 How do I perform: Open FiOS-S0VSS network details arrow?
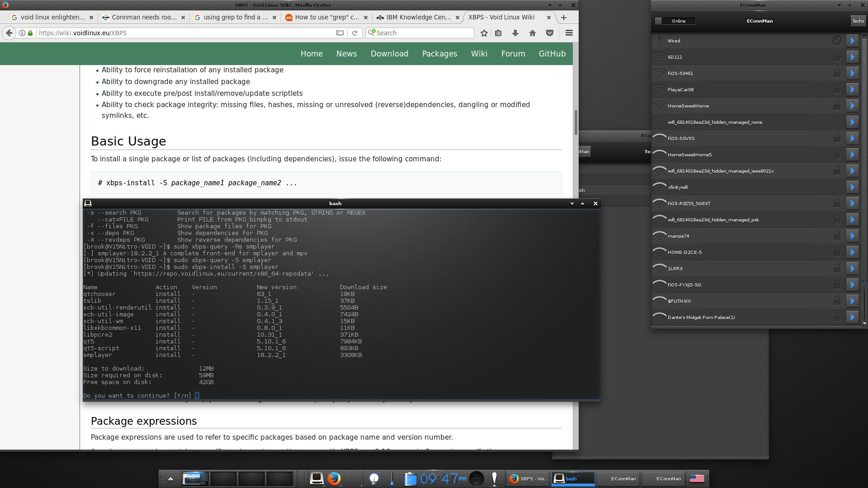(852, 138)
